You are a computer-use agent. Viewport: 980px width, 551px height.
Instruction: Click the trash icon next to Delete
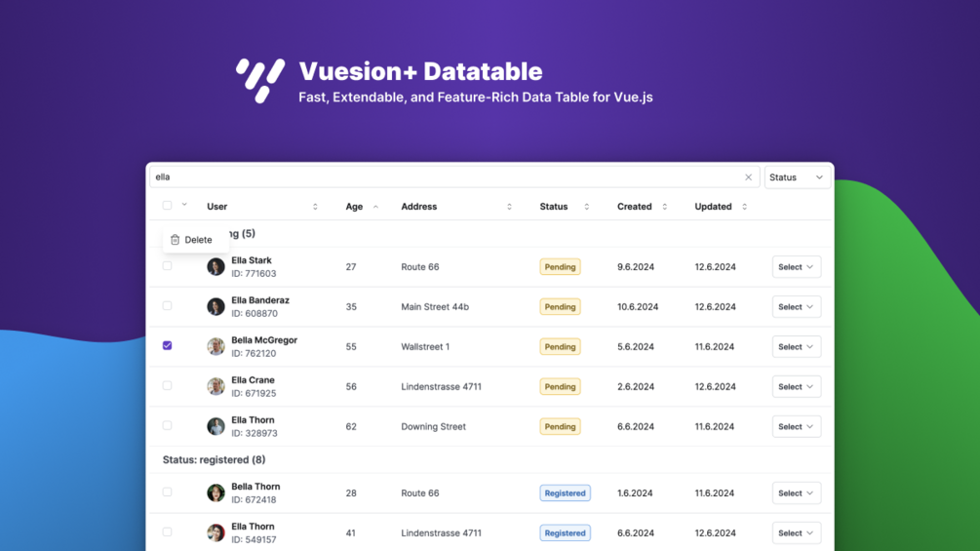tap(176, 240)
